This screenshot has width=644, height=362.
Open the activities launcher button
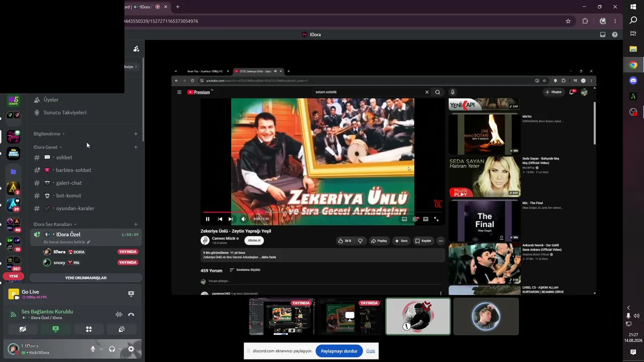[x=89, y=329]
